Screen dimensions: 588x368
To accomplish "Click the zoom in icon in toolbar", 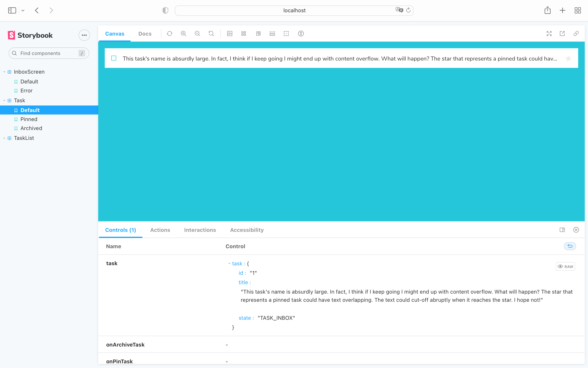I will [x=183, y=34].
